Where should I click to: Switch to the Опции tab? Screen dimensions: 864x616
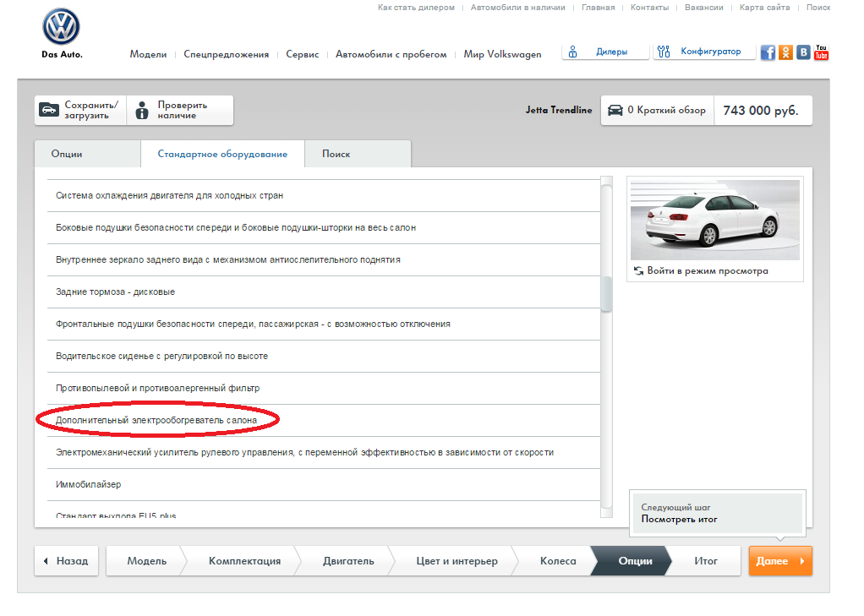click(88, 154)
